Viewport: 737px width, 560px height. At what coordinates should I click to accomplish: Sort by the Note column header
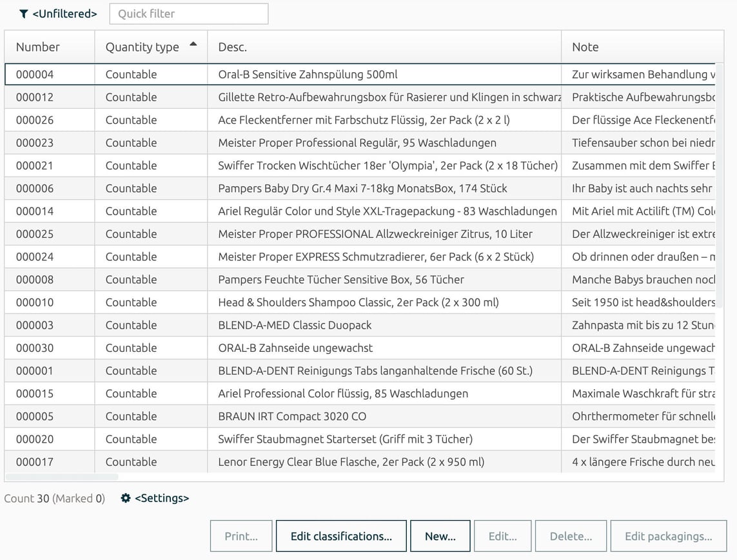642,47
